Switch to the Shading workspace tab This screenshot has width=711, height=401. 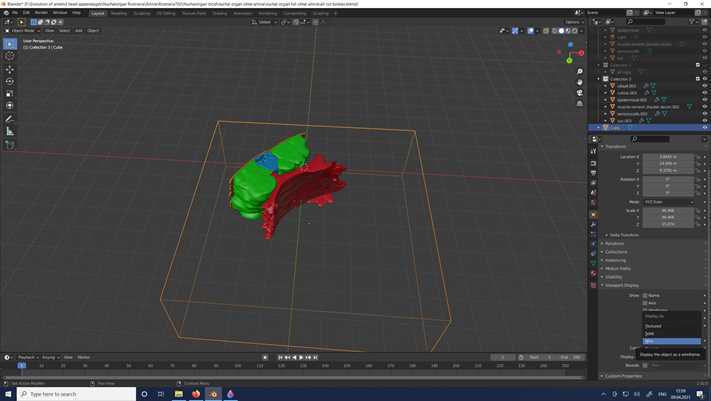[219, 13]
